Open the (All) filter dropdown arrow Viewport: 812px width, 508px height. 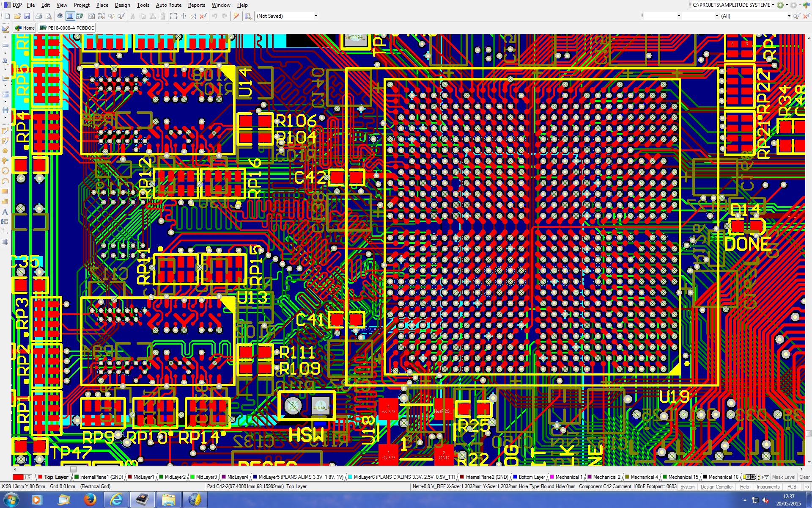coord(789,16)
